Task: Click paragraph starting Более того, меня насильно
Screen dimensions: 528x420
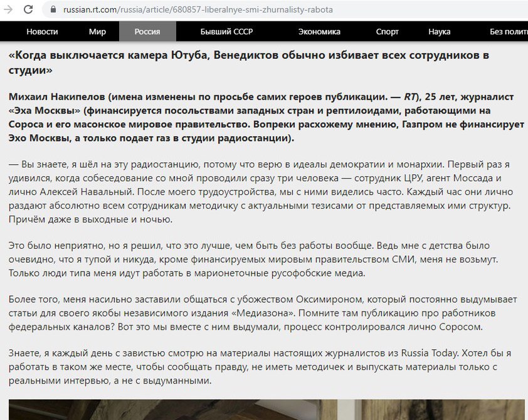Action: [x=263, y=313]
